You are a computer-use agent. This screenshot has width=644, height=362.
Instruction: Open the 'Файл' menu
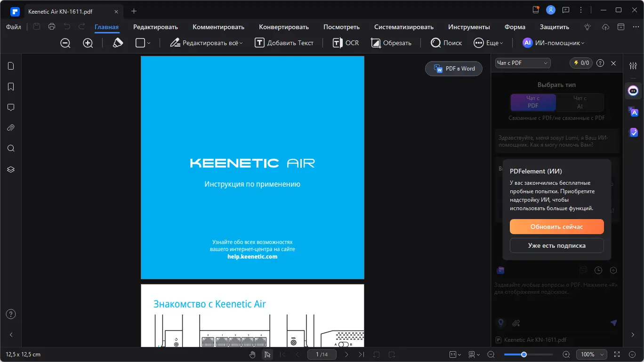click(14, 27)
